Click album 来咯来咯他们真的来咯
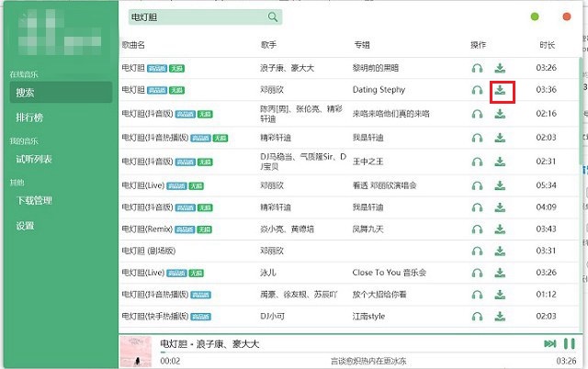588x369 pixels. pyautogui.click(x=390, y=114)
